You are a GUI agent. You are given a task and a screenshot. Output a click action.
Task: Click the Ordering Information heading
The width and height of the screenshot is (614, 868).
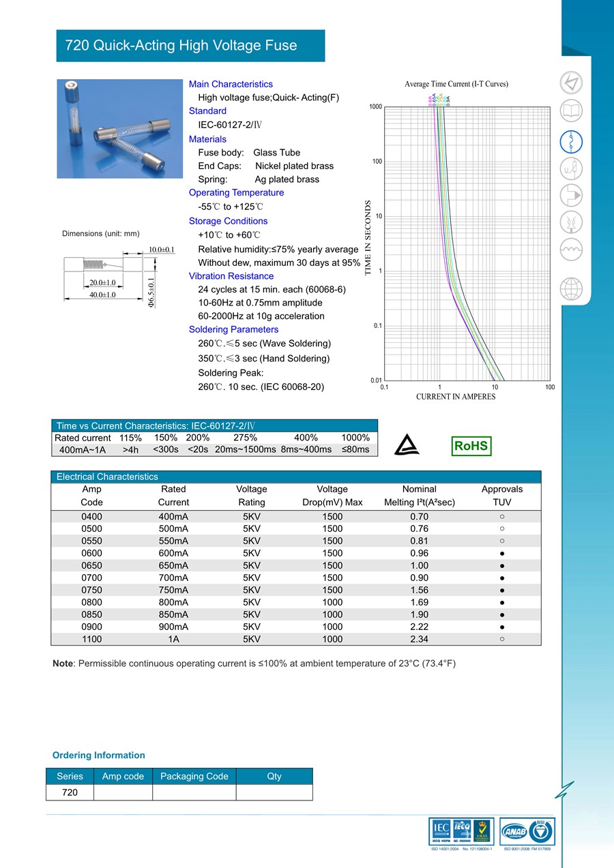pyautogui.click(x=99, y=755)
